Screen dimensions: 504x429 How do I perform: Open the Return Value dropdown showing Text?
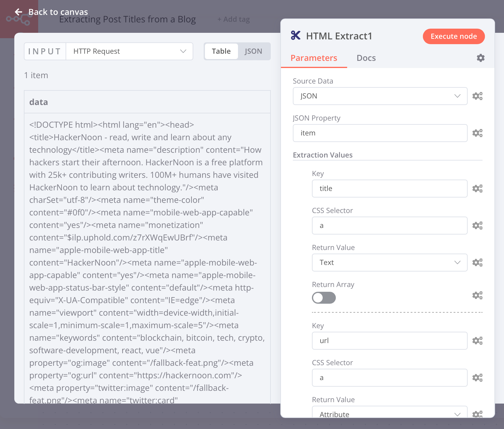[x=389, y=263]
